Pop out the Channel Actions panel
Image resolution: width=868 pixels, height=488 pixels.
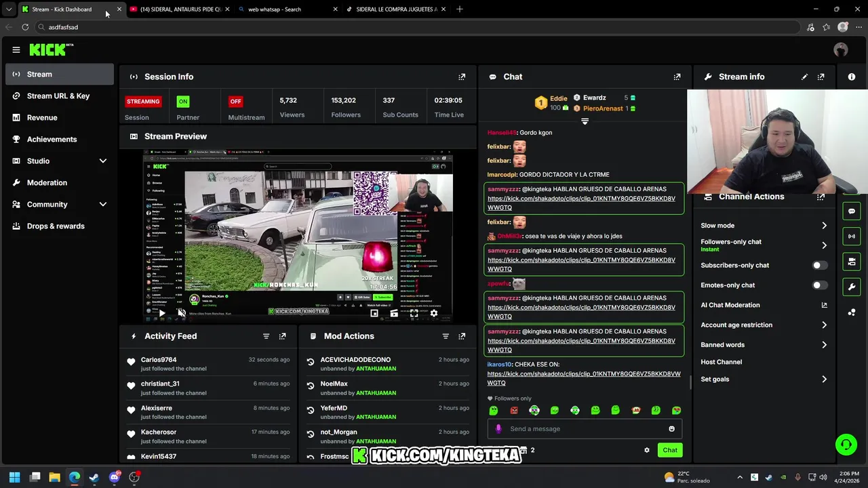821,197
